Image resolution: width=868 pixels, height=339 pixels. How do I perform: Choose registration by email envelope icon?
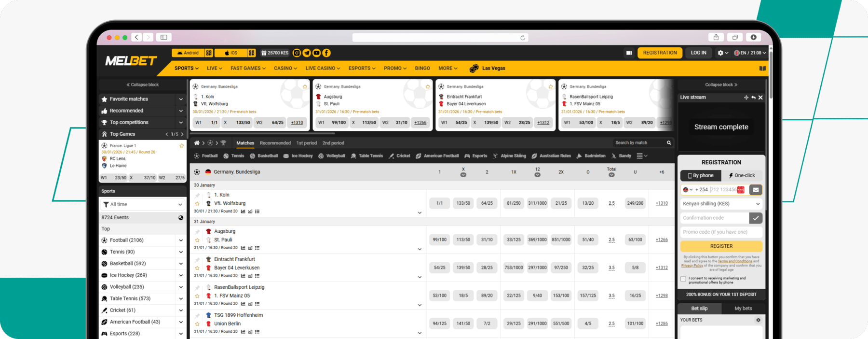pyautogui.click(x=756, y=190)
